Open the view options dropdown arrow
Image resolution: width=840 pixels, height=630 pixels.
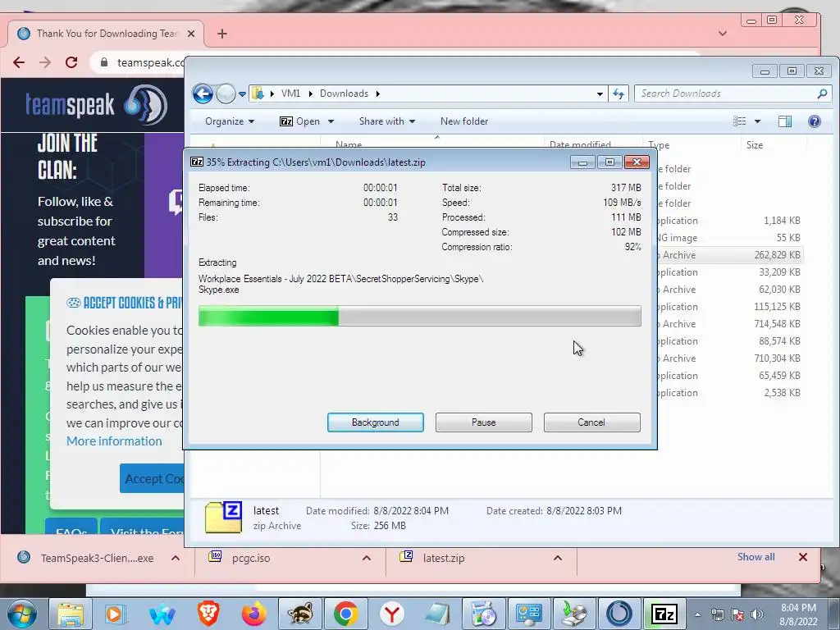(757, 121)
